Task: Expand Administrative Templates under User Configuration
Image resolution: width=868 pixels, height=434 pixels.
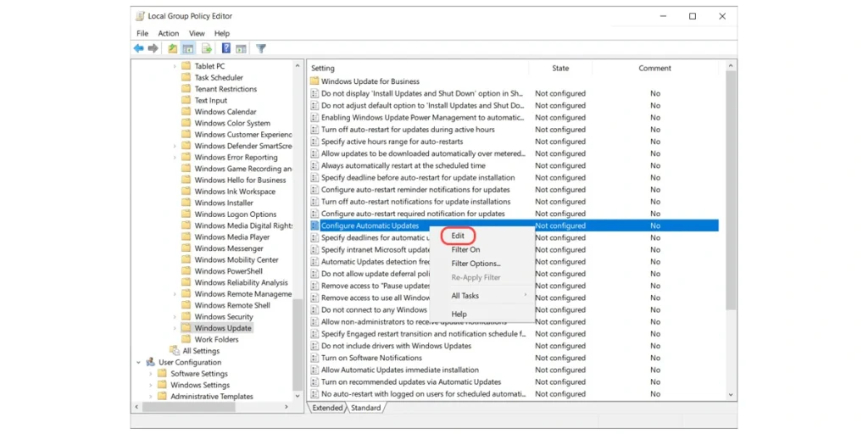Action: coord(151,397)
